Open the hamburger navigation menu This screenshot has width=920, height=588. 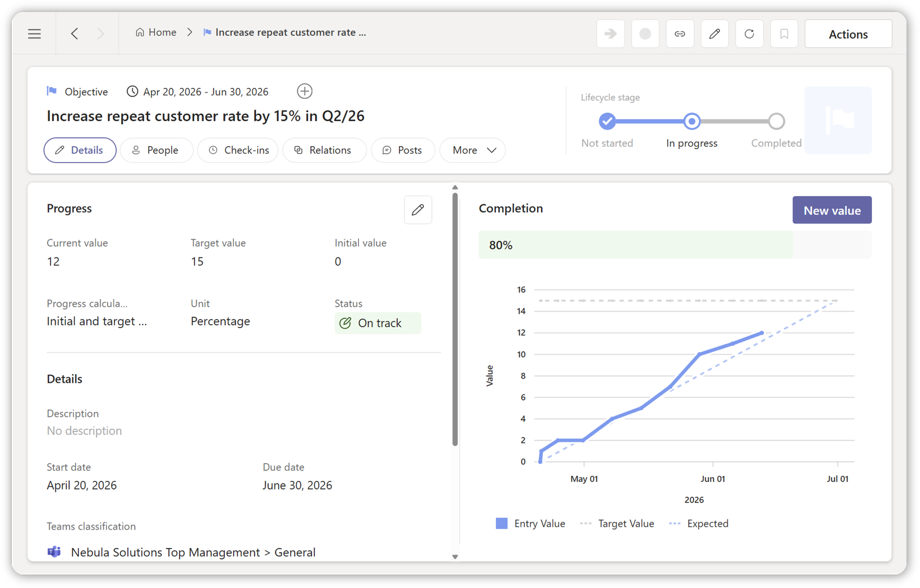point(34,34)
